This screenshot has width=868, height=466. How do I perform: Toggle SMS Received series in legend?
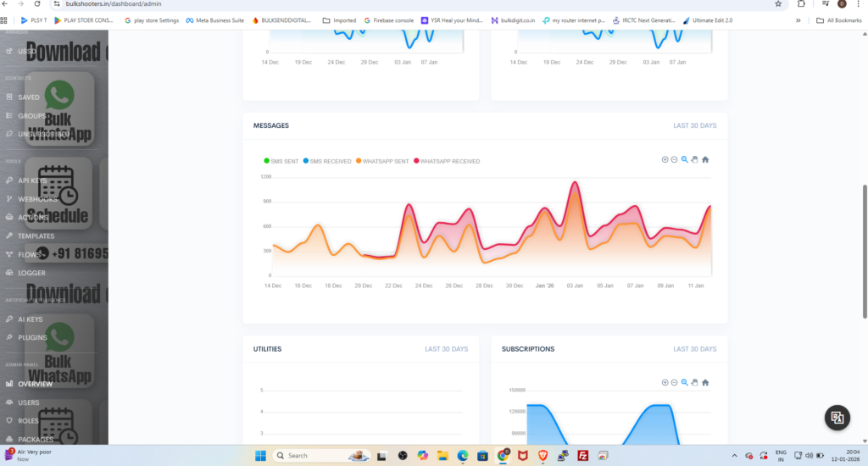(x=330, y=161)
